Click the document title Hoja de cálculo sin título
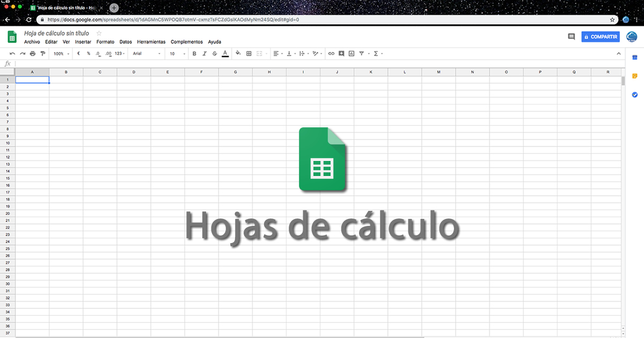This screenshot has width=644, height=338. tap(56, 33)
